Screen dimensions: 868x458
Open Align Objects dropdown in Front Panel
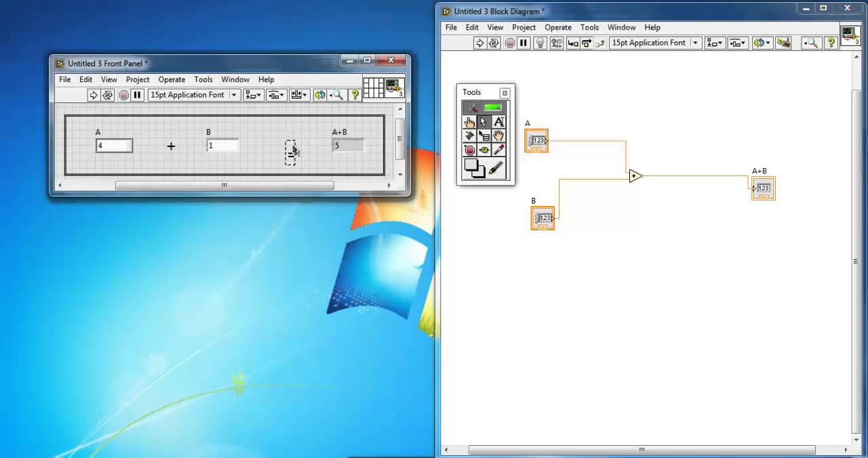(254, 95)
